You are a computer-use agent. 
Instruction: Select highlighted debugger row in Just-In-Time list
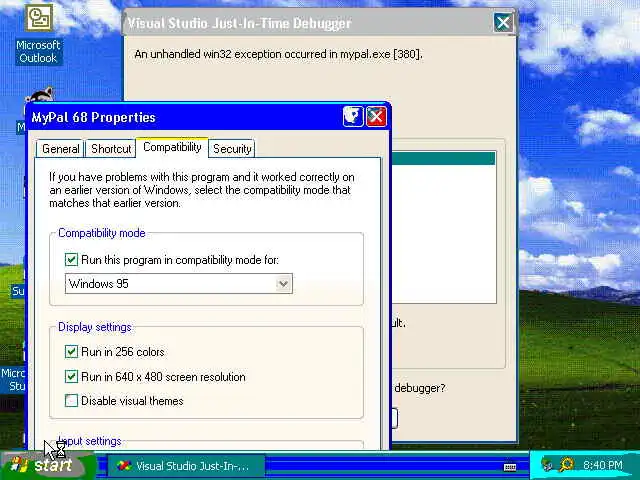click(444, 158)
